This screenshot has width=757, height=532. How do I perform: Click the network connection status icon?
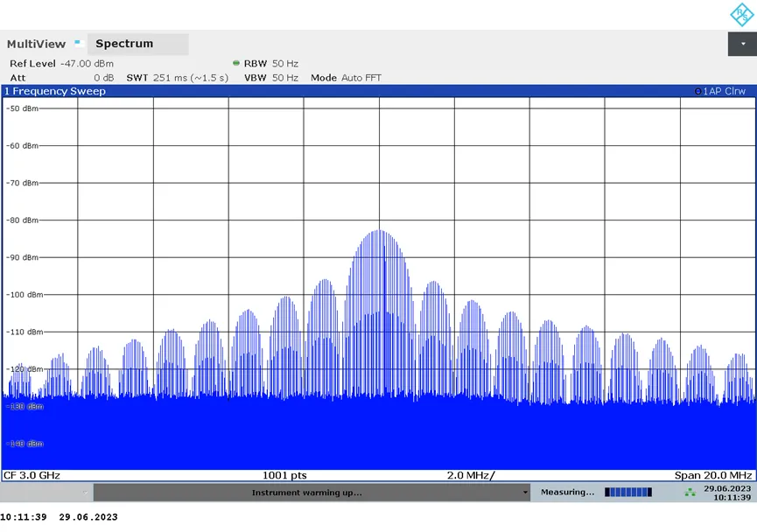(691, 493)
